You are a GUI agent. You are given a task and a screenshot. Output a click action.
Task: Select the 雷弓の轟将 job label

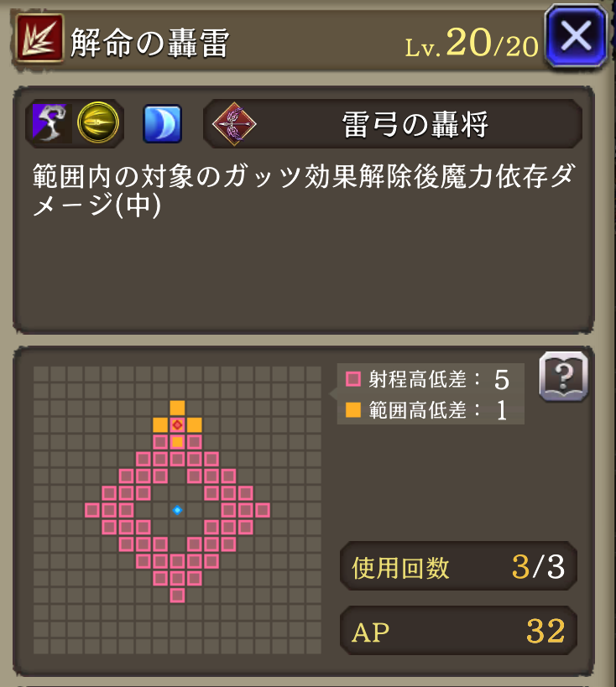pyautogui.click(x=415, y=124)
